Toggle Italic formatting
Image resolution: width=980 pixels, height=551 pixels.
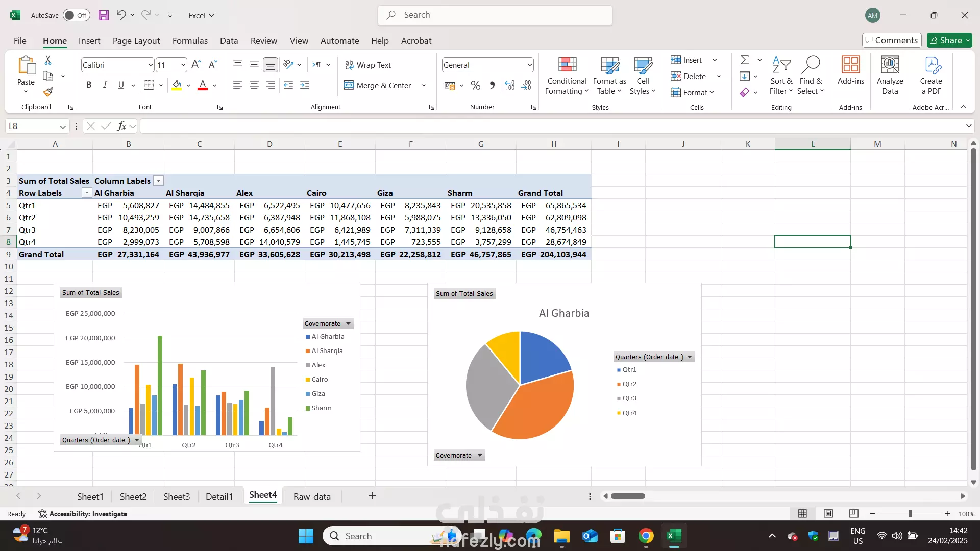coord(105,85)
